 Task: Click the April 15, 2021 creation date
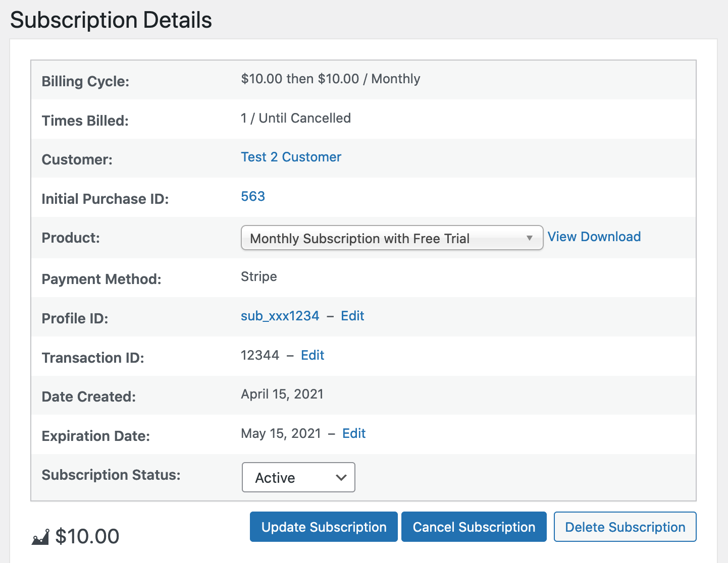pos(282,395)
